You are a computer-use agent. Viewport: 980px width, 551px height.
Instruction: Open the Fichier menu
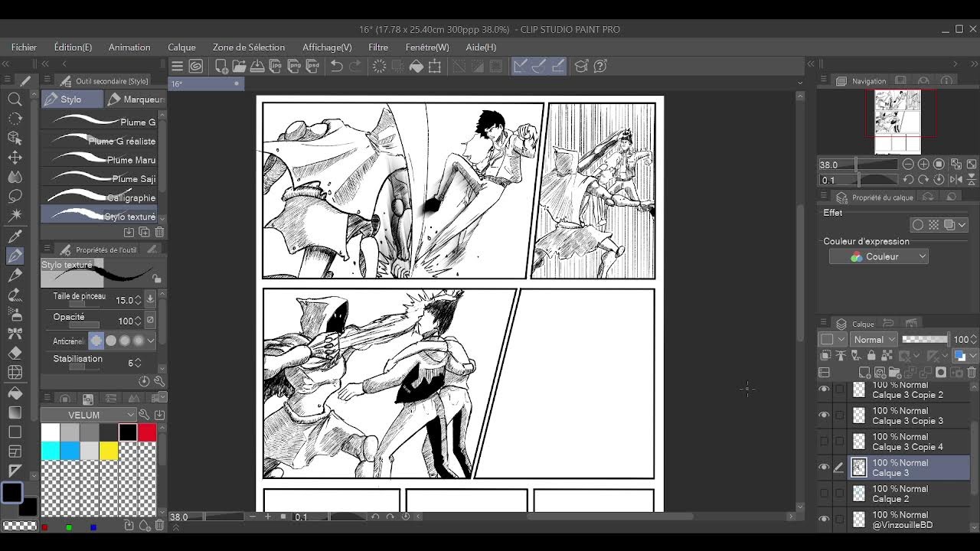point(24,47)
